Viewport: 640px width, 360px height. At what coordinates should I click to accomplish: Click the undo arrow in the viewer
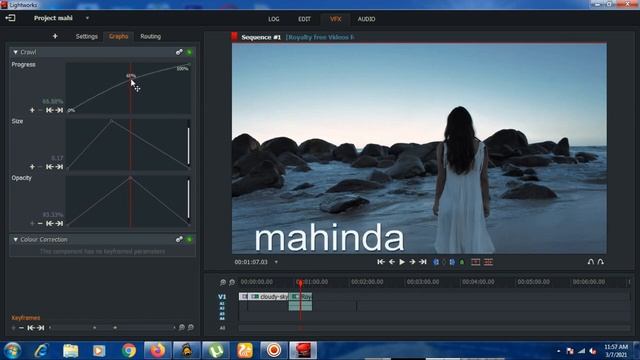(x=591, y=262)
